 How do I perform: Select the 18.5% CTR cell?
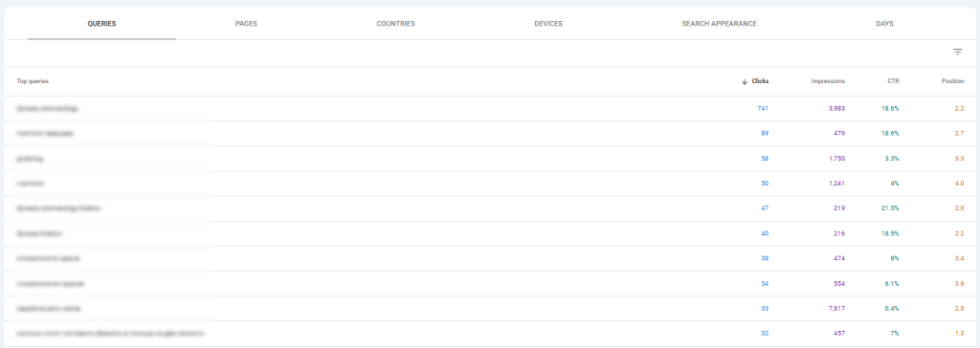(891, 233)
